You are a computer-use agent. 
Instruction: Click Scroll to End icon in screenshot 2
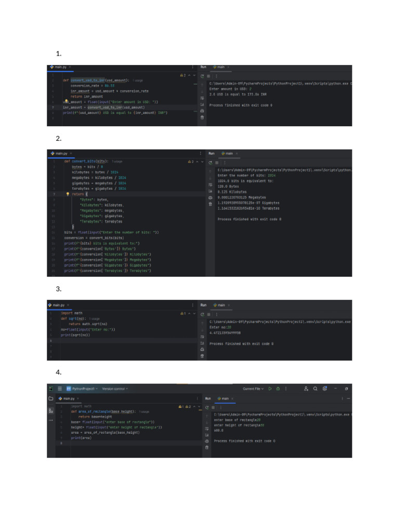point(210,191)
